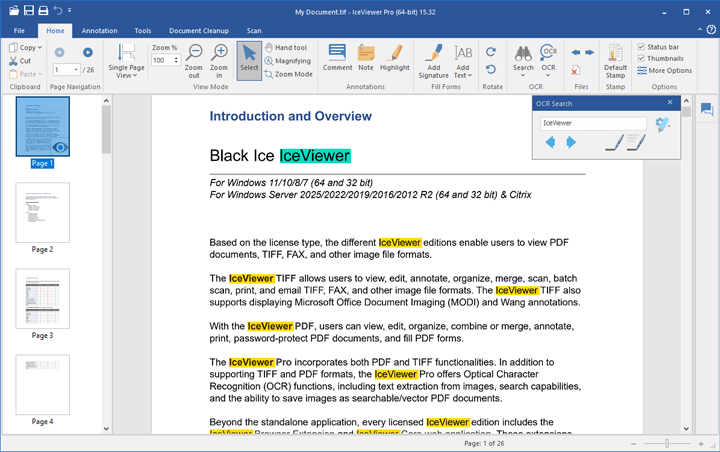The height and width of the screenshot is (452, 720).
Task: Expand the Single Page View dropdown
Action: pyautogui.click(x=126, y=61)
